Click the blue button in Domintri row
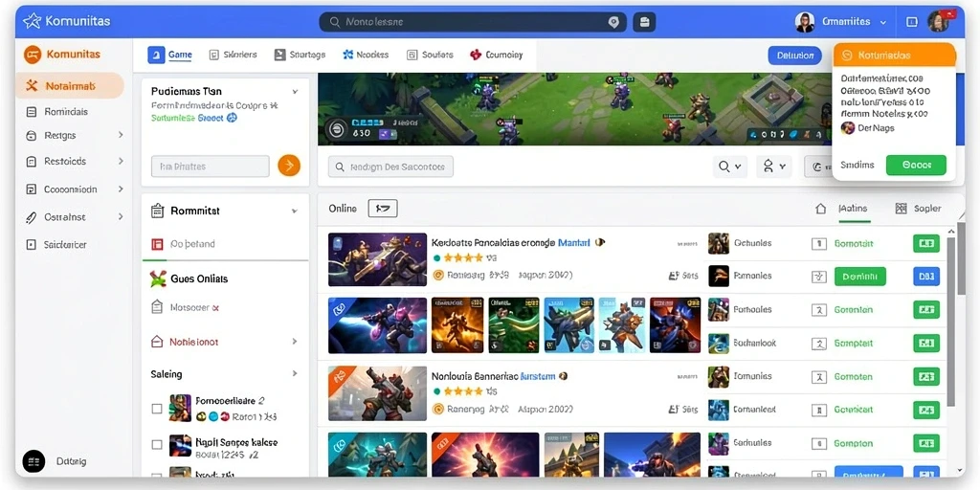This screenshot has height=490, width=980. (x=926, y=276)
